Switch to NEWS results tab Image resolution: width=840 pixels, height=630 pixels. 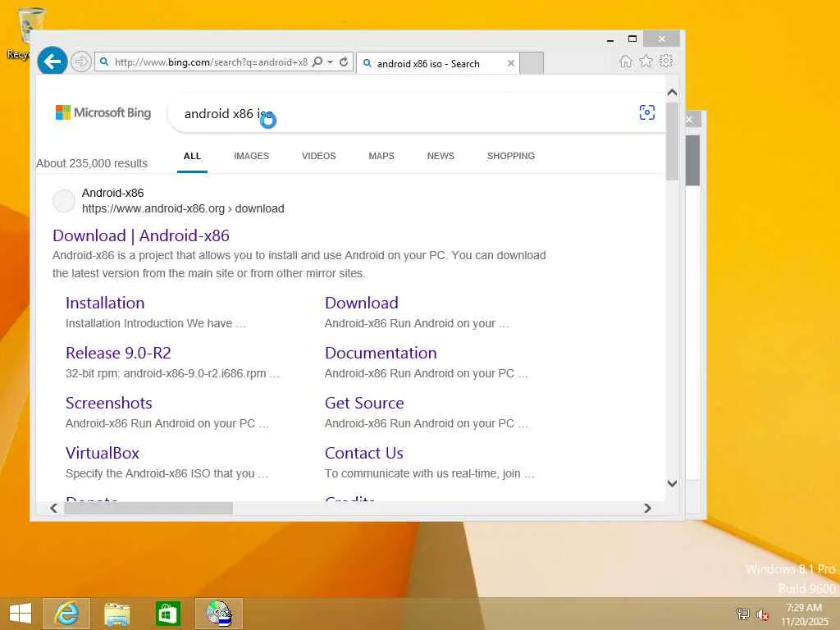point(441,156)
